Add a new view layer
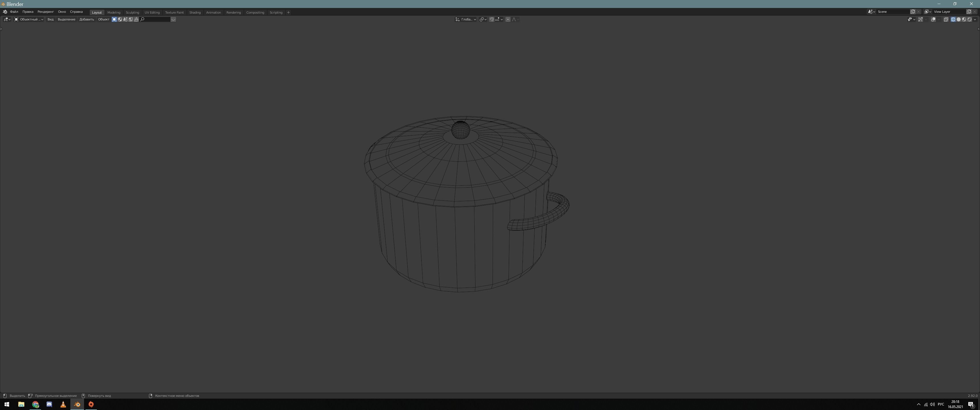This screenshot has height=410, width=980. (969, 12)
